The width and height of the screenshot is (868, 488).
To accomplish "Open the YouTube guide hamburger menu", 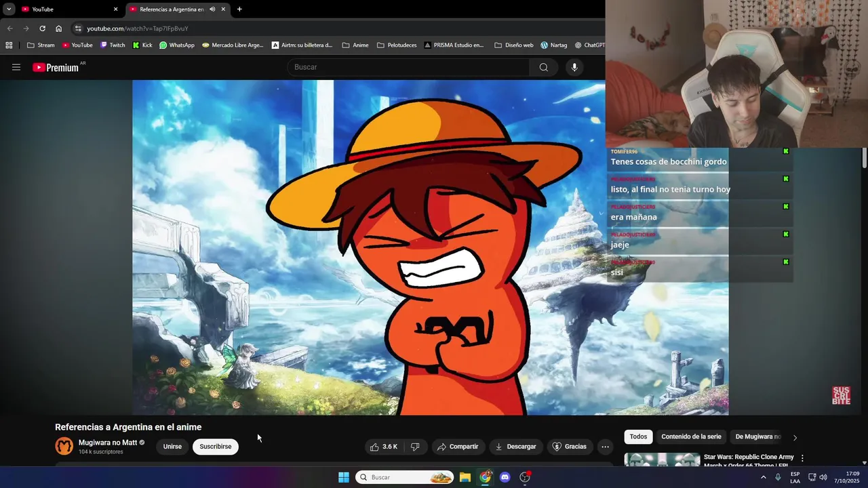I will 16,67.
